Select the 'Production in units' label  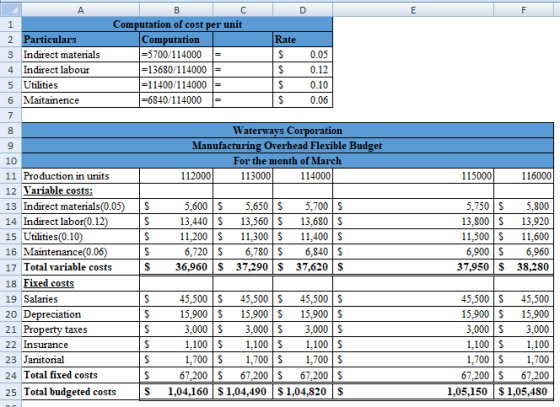(x=81, y=176)
